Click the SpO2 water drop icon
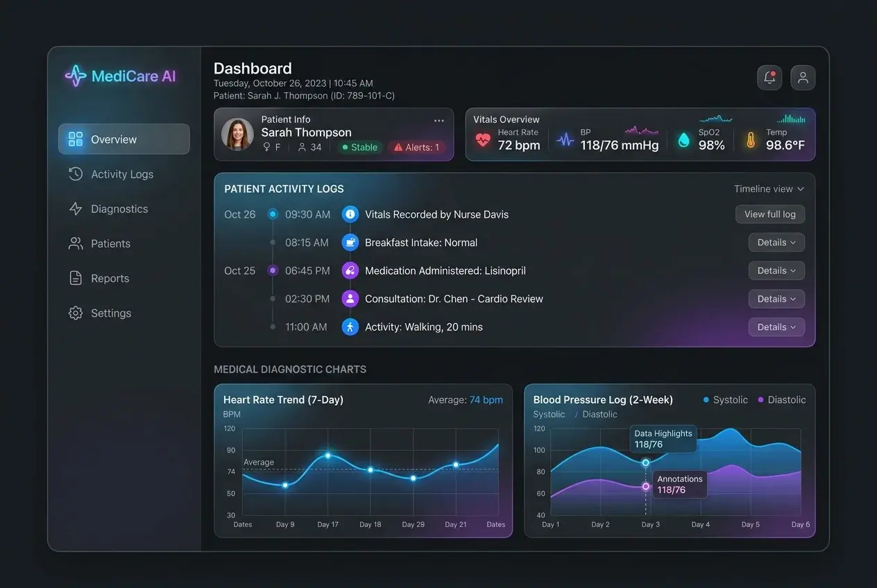This screenshot has width=877, height=588. point(684,140)
